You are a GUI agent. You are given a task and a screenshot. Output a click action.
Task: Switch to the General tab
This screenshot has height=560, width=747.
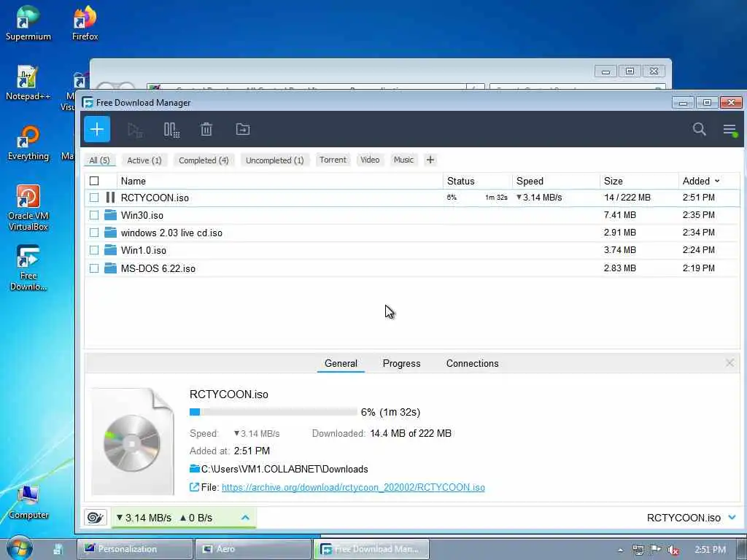coord(341,363)
